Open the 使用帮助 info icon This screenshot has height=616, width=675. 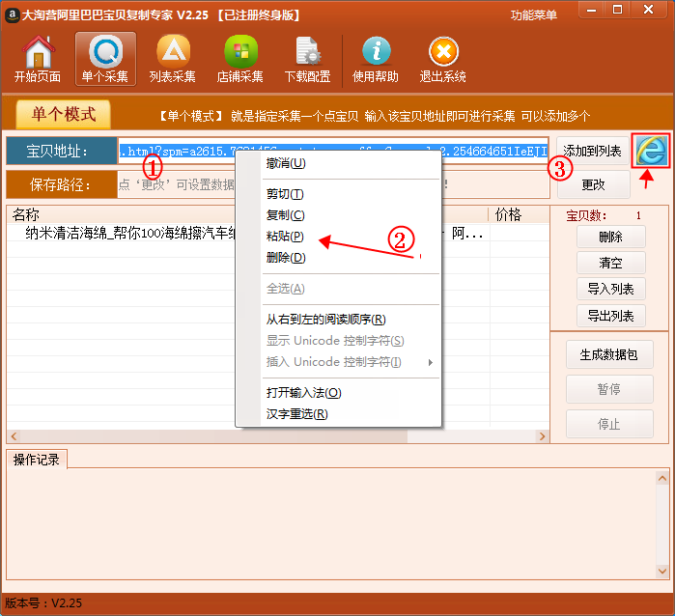(376, 60)
